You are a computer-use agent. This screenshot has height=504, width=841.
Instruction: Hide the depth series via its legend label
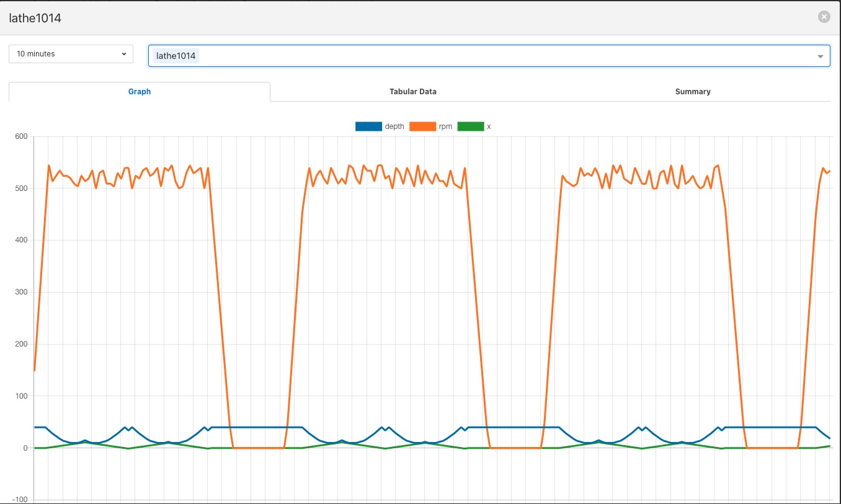394,126
